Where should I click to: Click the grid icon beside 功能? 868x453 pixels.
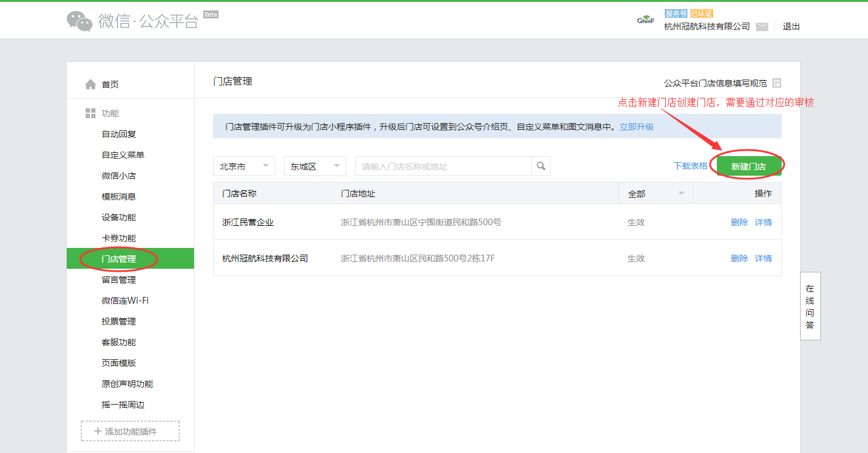91,113
